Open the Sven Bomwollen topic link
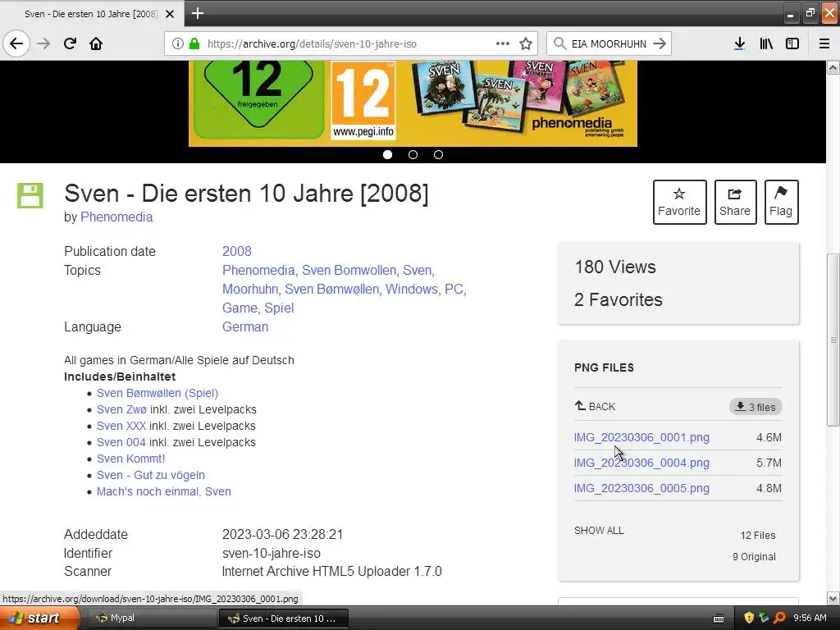 click(x=349, y=270)
